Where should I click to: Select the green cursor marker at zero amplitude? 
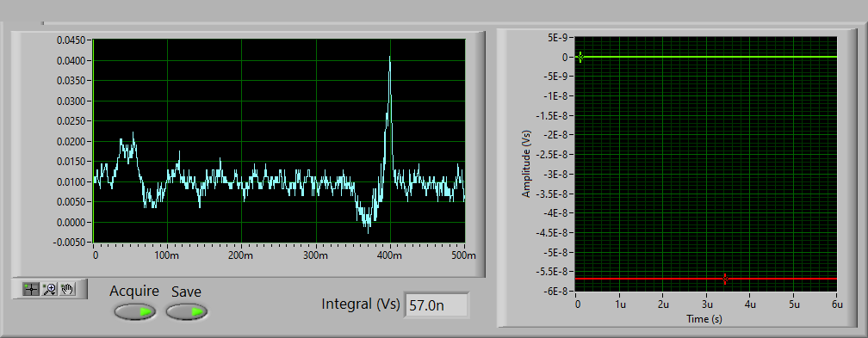point(580,57)
